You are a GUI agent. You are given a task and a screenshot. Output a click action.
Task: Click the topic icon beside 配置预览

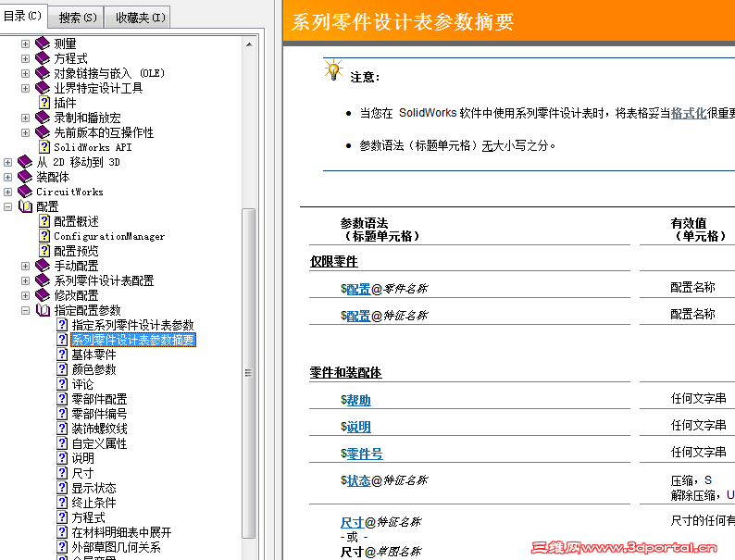(x=44, y=251)
